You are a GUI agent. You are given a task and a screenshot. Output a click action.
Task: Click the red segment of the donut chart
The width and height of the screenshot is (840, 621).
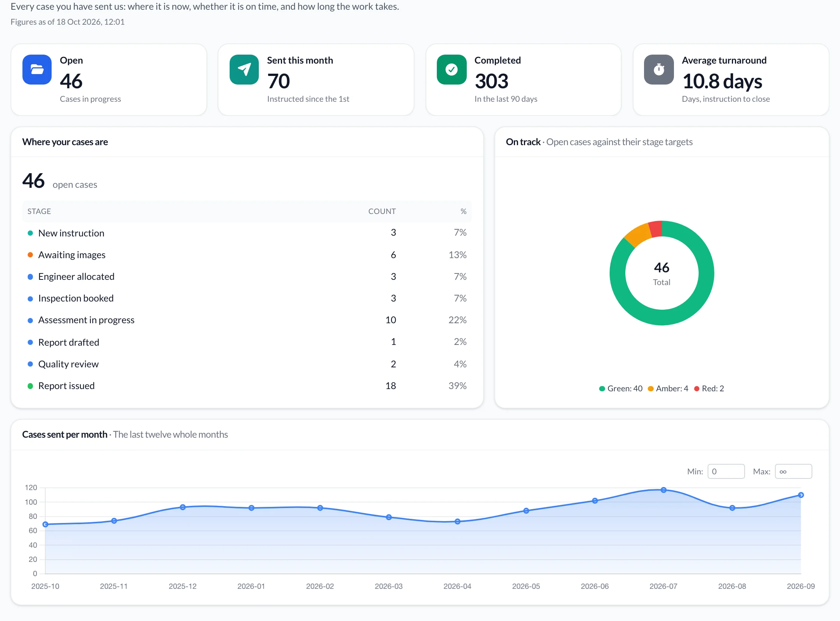click(x=656, y=229)
